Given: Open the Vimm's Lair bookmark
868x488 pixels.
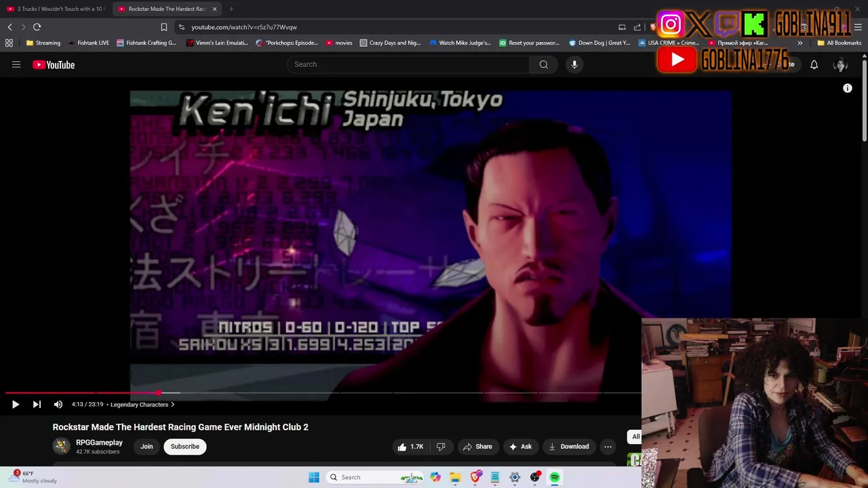Looking at the screenshot, I should point(217,43).
